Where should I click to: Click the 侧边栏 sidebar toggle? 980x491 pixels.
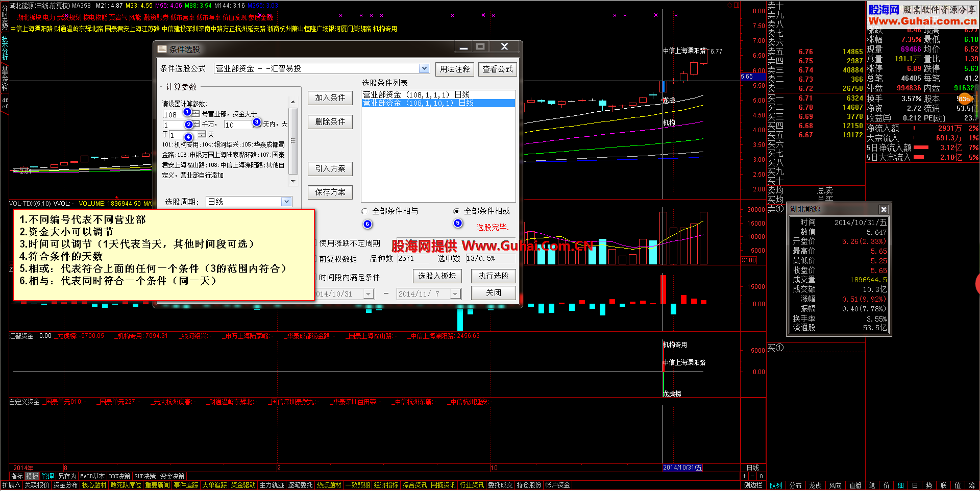[x=753, y=485]
